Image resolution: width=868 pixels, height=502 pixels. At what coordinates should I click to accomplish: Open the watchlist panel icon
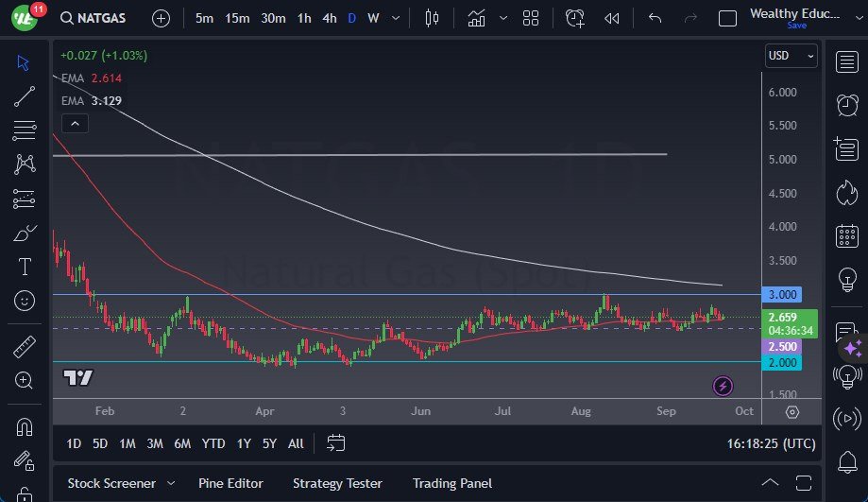(846, 62)
